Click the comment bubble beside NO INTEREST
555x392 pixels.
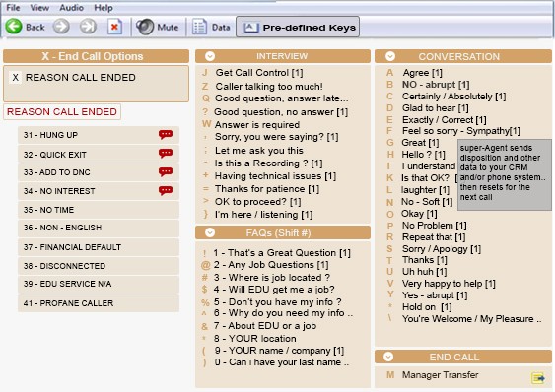(166, 191)
